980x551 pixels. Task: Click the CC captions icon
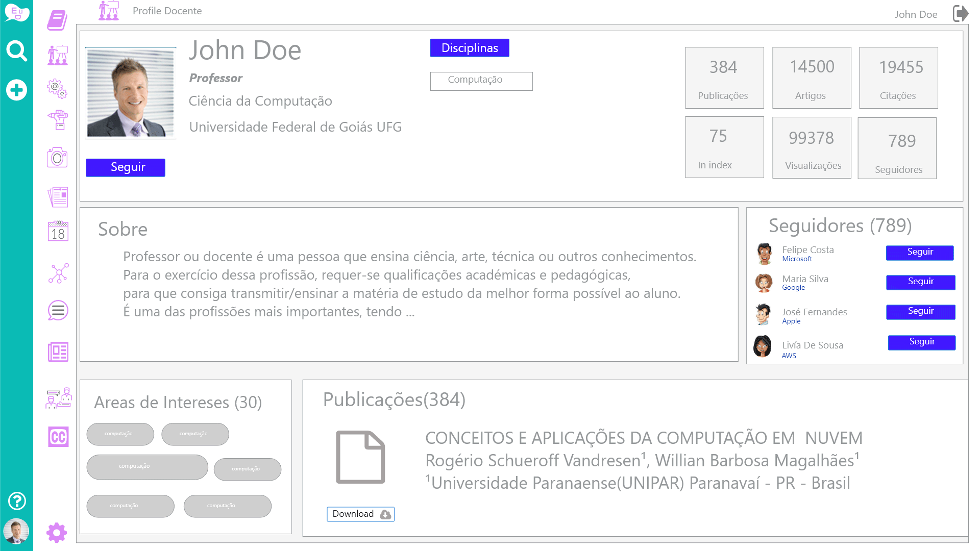58,437
